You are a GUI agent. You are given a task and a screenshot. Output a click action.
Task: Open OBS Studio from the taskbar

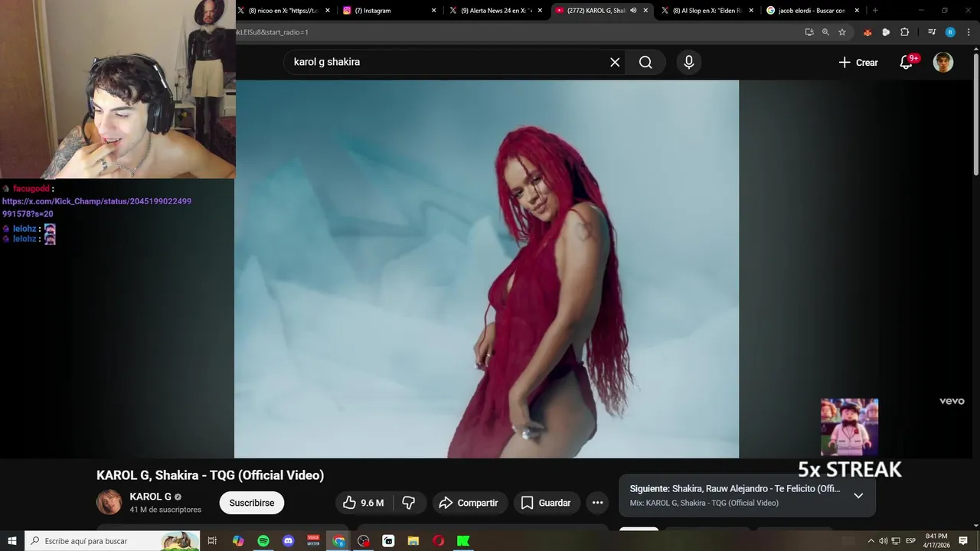(x=364, y=541)
